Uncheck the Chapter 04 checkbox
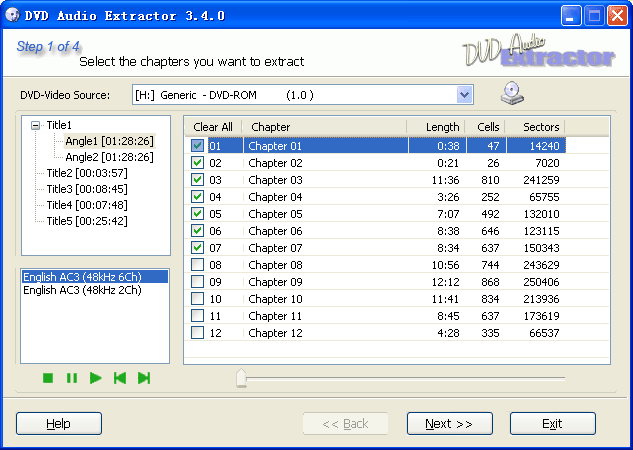 (197, 197)
